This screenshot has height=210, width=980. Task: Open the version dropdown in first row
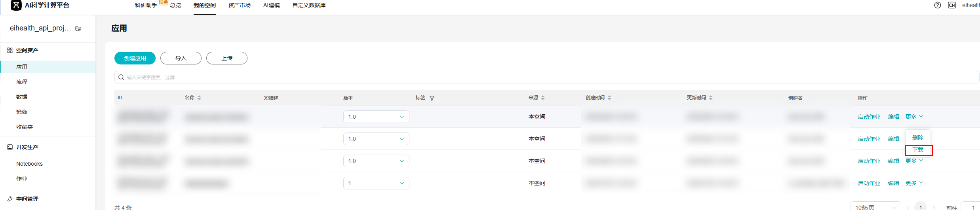pyautogui.click(x=376, y=117)
